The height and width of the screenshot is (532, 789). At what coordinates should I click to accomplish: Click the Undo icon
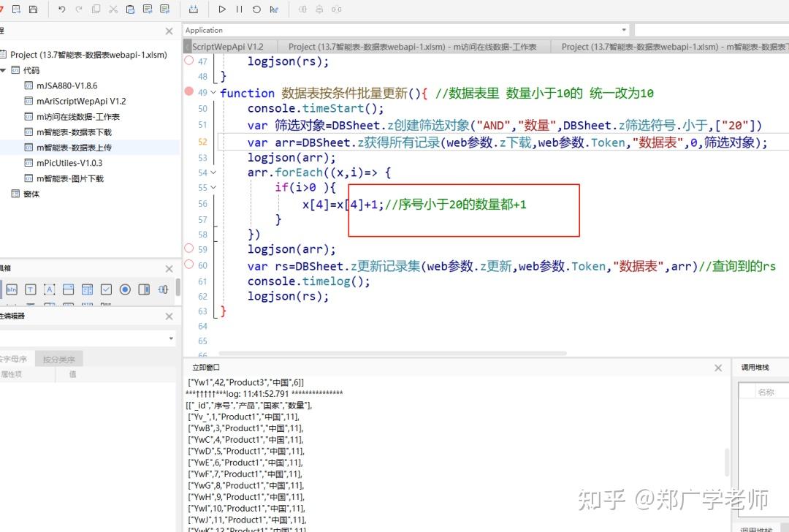click(63, 9)
